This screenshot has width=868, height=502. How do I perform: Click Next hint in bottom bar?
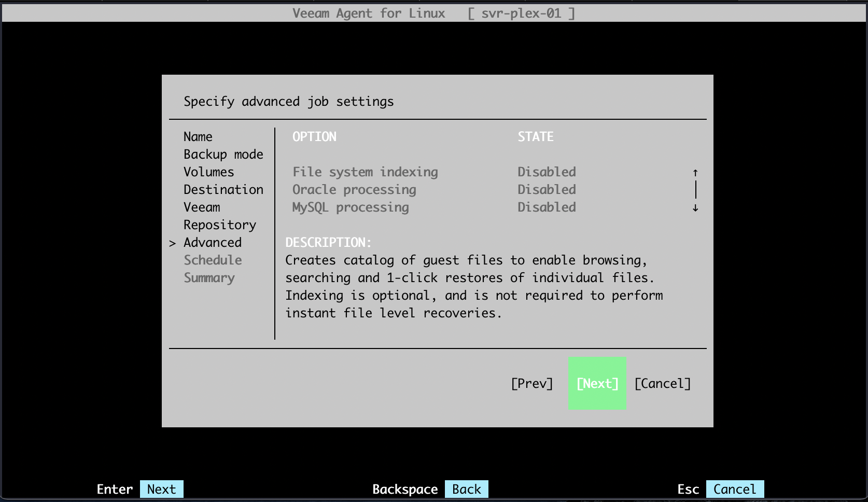point(162,489)
